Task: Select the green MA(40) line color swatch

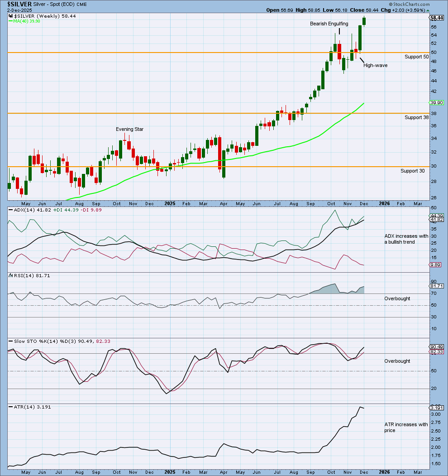Action: [10, 20]
